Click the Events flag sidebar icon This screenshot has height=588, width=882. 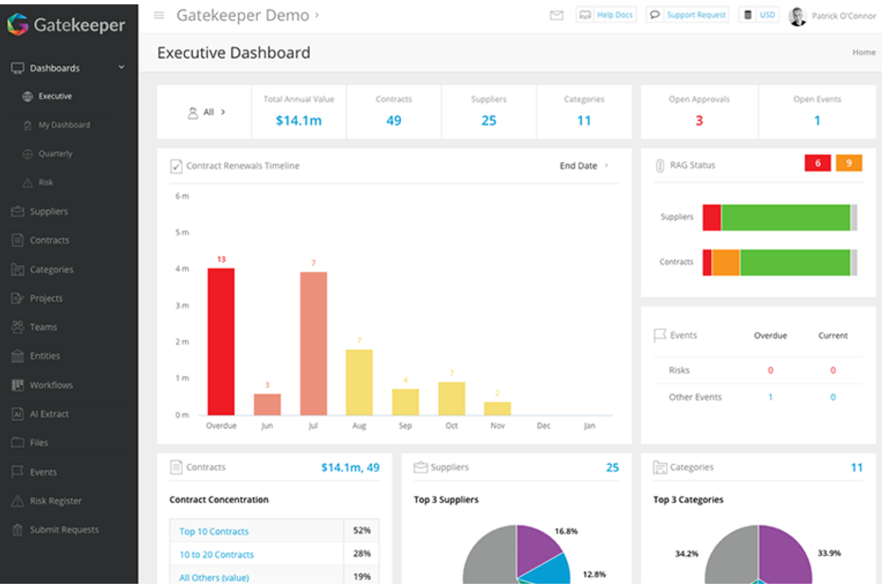(x=18, y=472)
